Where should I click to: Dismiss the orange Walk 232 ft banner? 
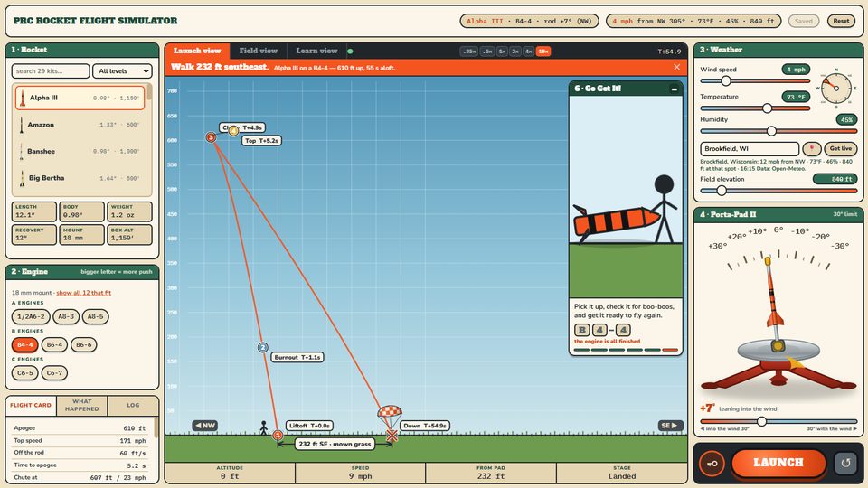pyautogui.click(x=676, y=68)
